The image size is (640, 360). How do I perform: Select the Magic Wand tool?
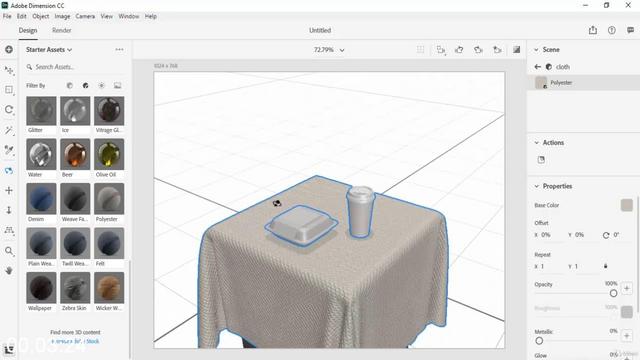(x=9, y=130)
